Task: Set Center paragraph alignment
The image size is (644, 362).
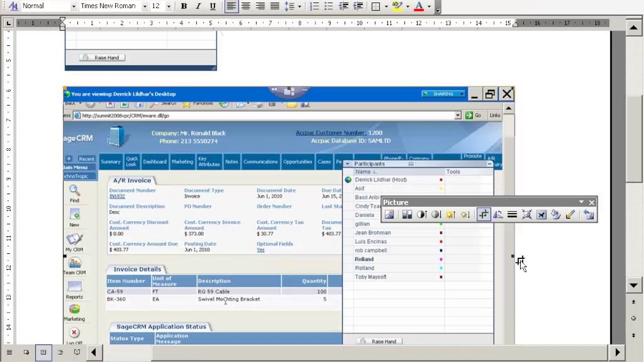Action: (246, 6)
